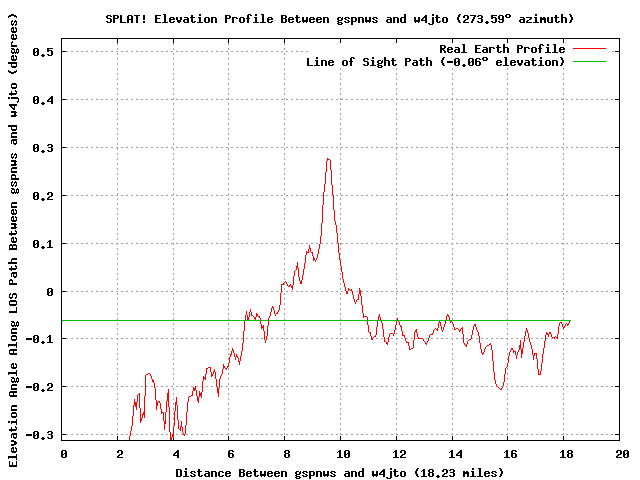Click the x-axis tick value 2
This screenshot has width=640, height=480.
[120, 454]
